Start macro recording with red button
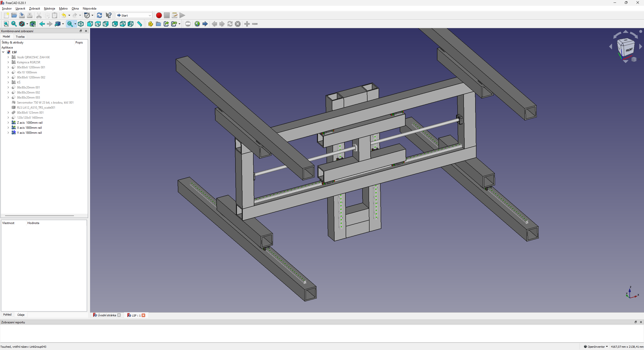The width and height of the screenshot is (644, 350). (159, 15)
